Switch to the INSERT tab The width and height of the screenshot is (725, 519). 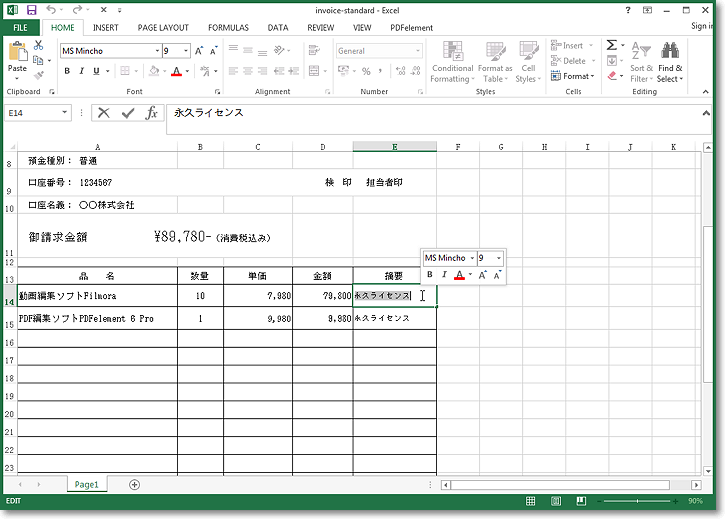(105, 28)
